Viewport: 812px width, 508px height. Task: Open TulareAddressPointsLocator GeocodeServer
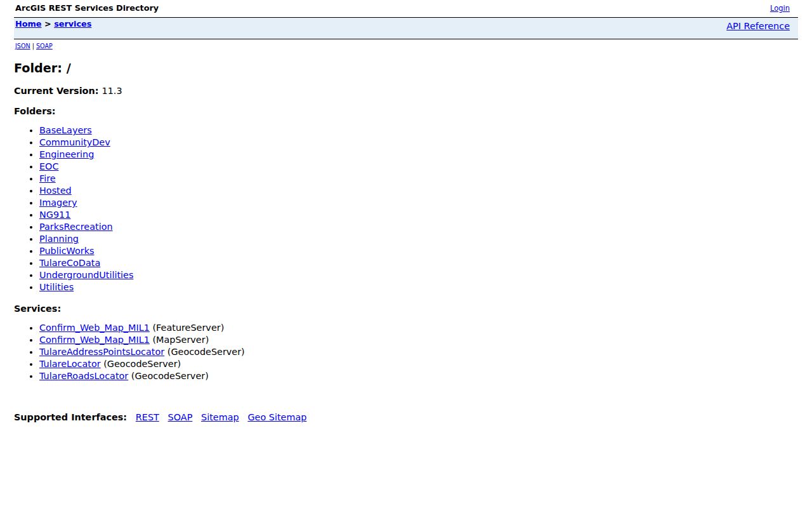pyautogui.click(x=101, y=352)
